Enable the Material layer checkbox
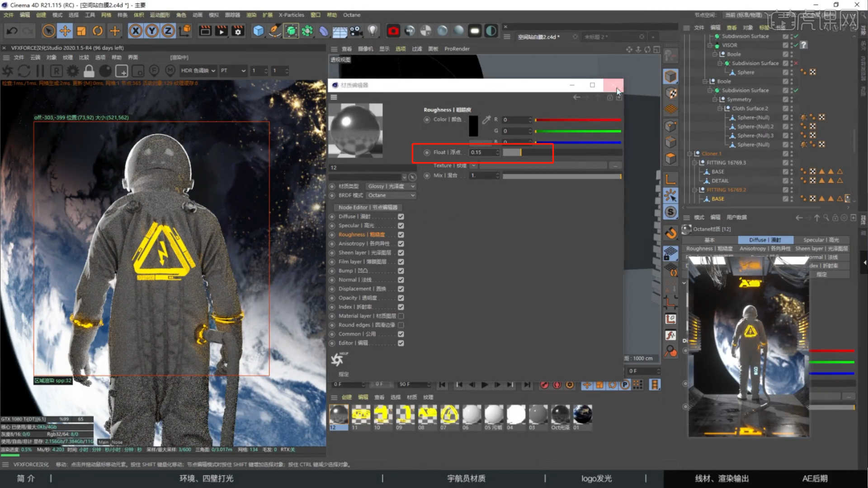This screenshot has width=868, height=488. click(401, 316)
